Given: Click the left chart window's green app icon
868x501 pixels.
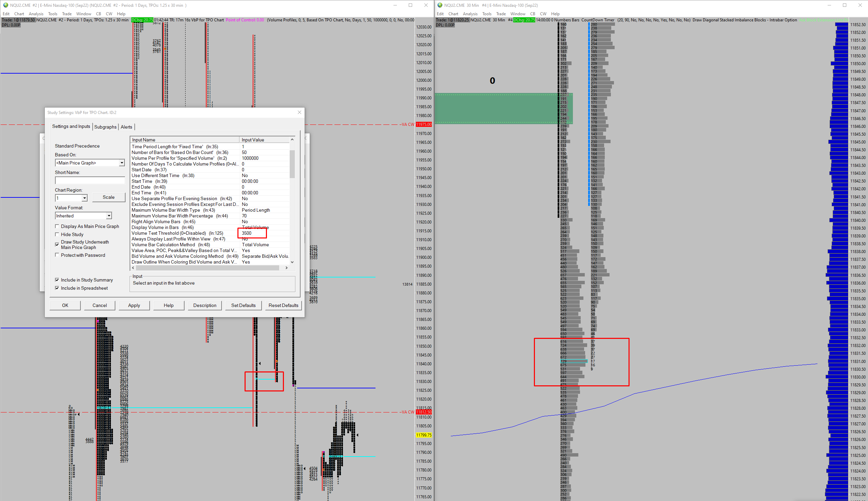Looking at the screenshot, I should click(x=5, y=5).
